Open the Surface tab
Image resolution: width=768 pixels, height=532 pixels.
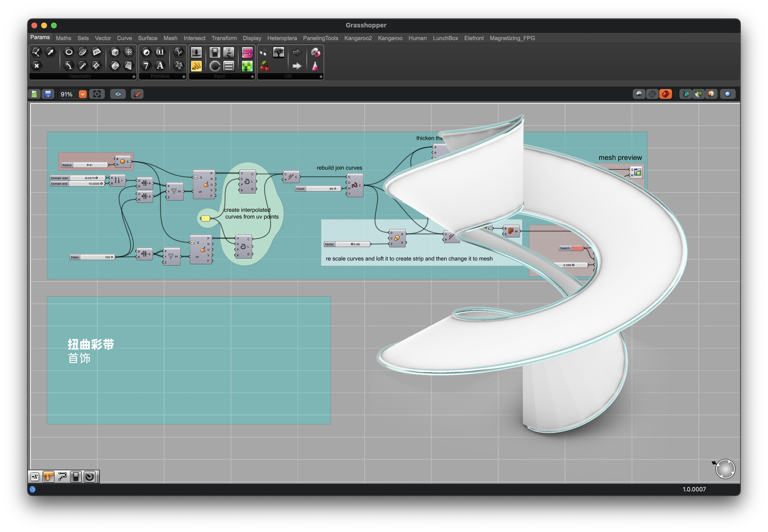pos(147,38)
